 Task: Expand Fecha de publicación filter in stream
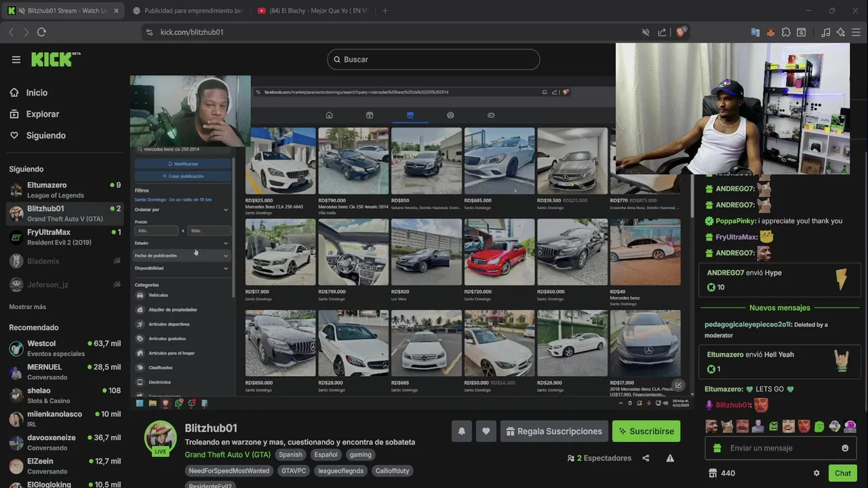[182, 256]
